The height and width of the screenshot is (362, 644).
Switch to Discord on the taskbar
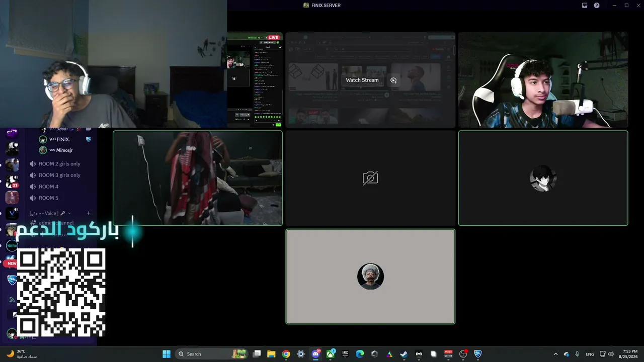click(x=316, y=354)
